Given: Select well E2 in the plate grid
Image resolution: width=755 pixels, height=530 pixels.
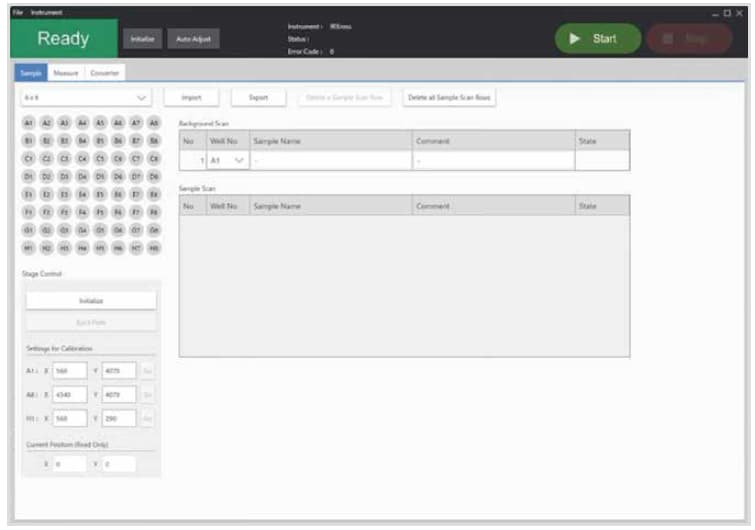Looking at the screenshot, I should click(x=46, y=194).
